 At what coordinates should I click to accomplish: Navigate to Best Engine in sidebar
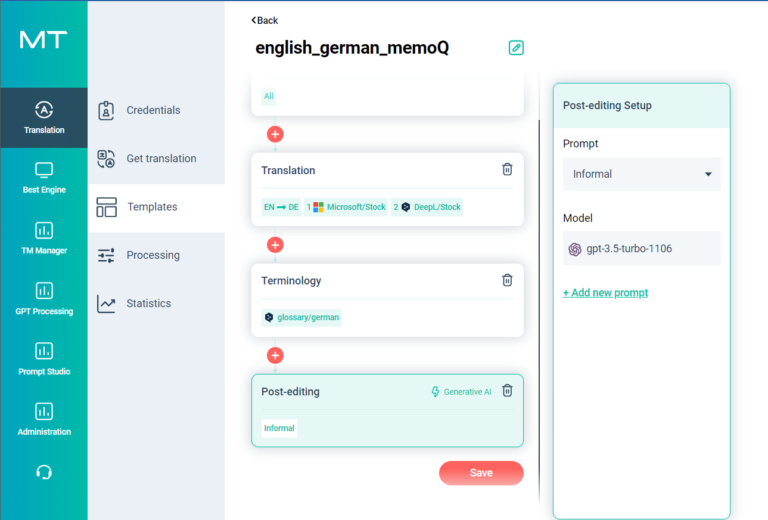point(44,177)
